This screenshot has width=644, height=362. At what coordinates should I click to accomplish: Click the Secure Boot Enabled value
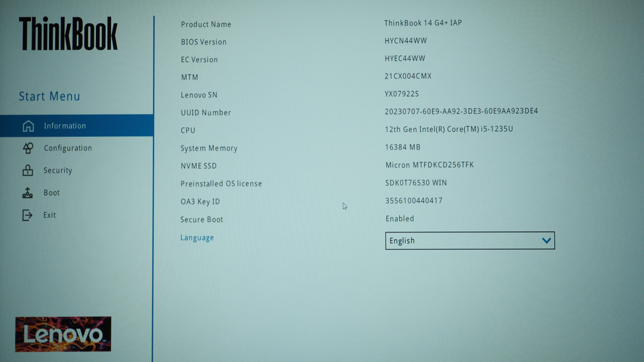[400, 218]
